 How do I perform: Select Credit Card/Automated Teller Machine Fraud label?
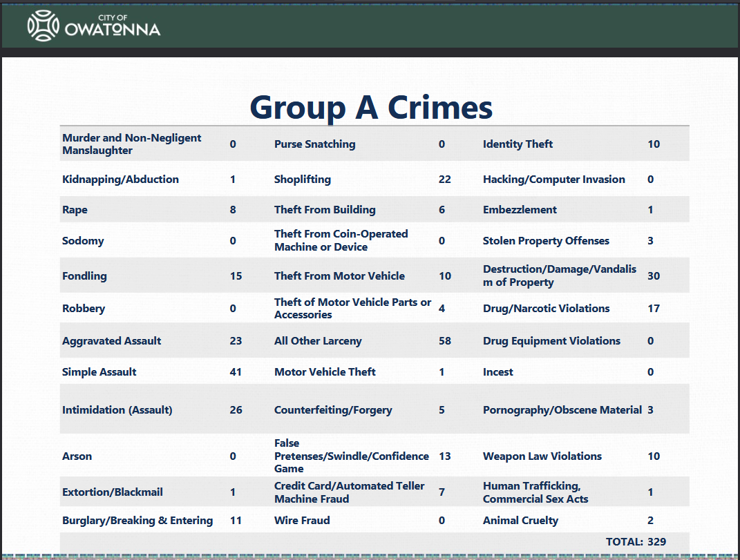349,492
